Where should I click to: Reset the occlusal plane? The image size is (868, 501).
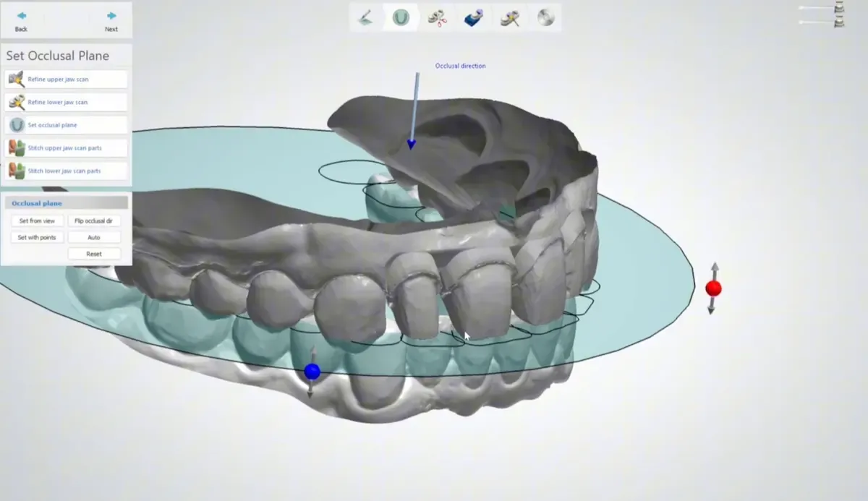coord(94,254)
